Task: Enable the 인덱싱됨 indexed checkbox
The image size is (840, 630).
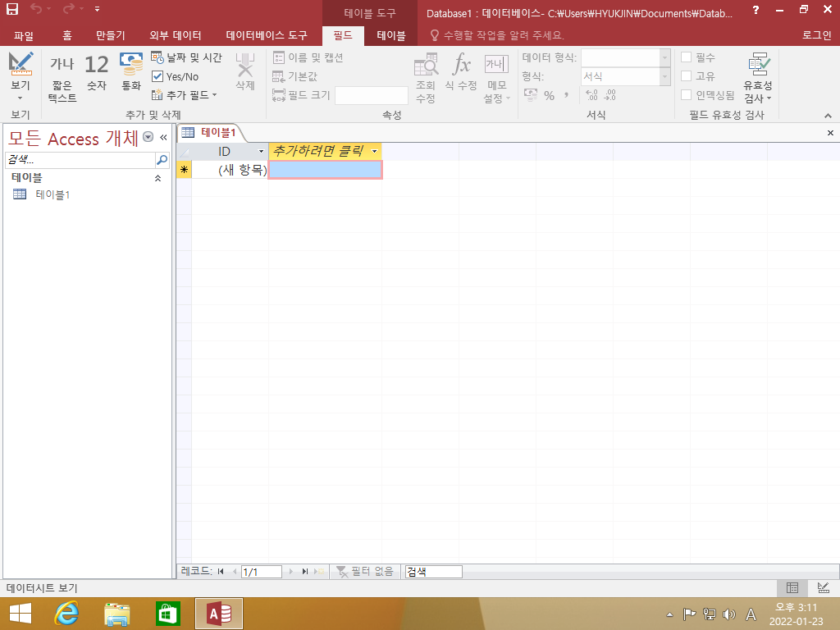Action: pos(687,95)
